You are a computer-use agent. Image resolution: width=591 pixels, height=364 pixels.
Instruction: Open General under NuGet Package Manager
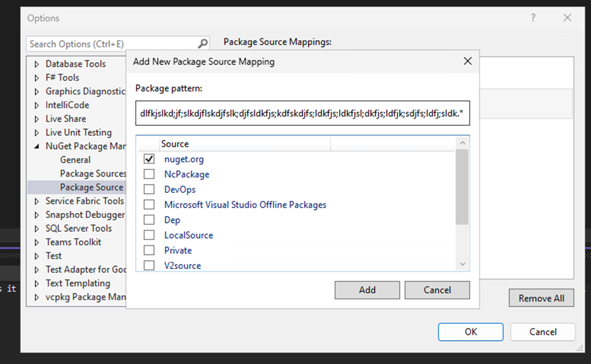[x=75, y=159]
